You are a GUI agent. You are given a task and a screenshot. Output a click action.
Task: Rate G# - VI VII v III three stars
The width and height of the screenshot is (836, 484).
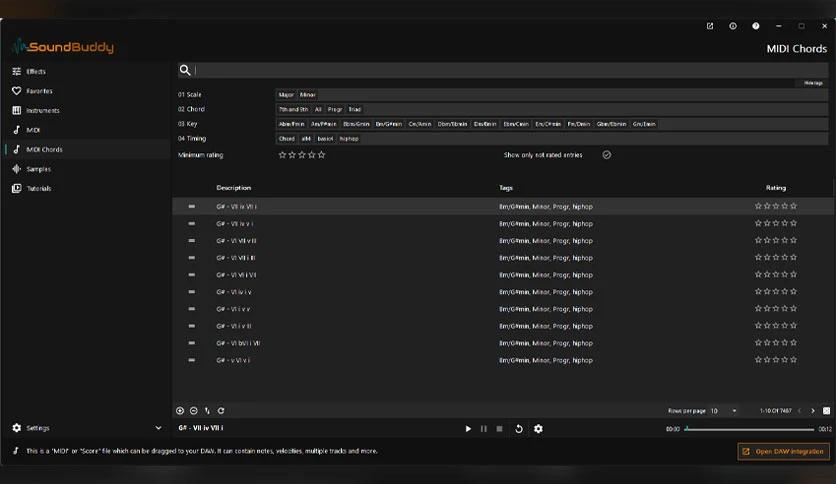tap(776, 240)
